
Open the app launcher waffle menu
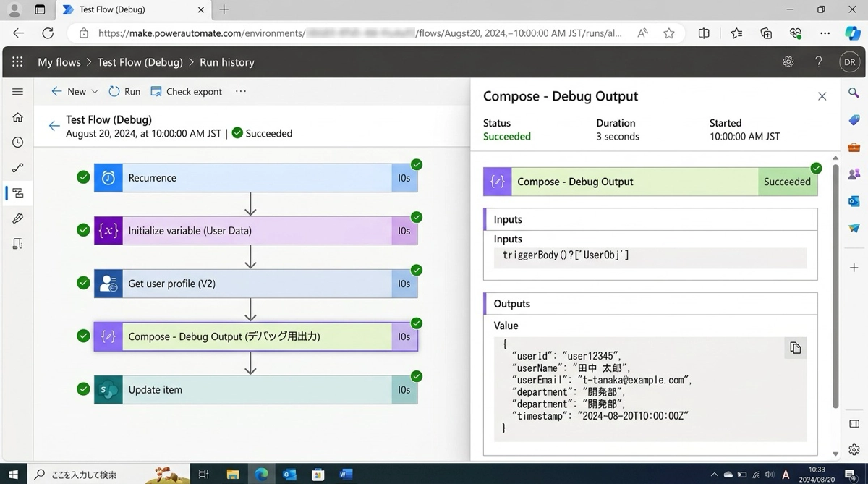coord(17,62)
